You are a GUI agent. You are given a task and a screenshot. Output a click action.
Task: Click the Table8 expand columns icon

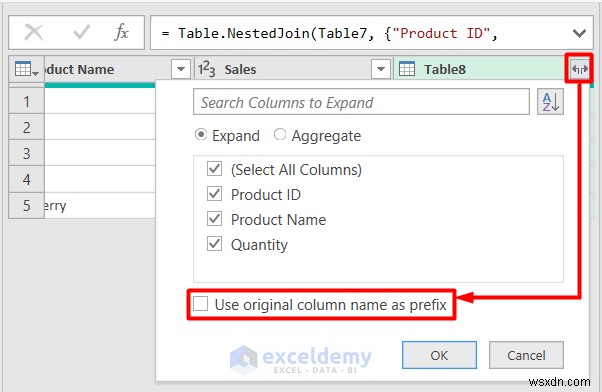tap(579, 69)
